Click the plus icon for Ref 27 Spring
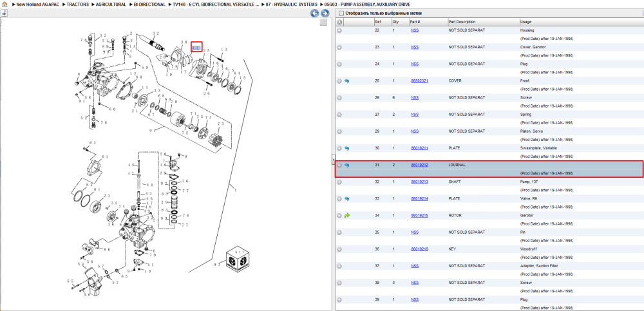This screenshot has width=644, height=311. click(339, 115)
